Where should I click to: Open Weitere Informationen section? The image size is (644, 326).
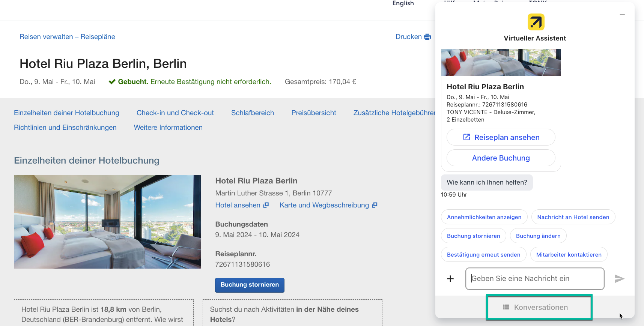pos(168,128)
